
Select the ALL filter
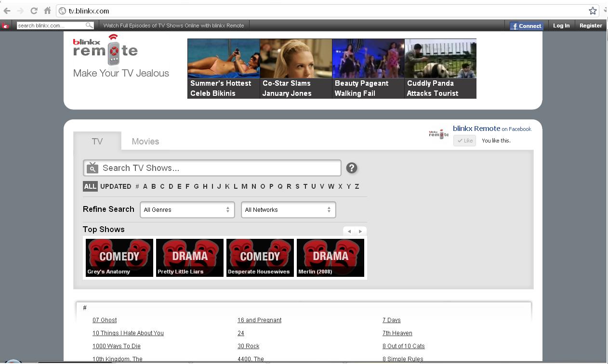pos(90,186)
